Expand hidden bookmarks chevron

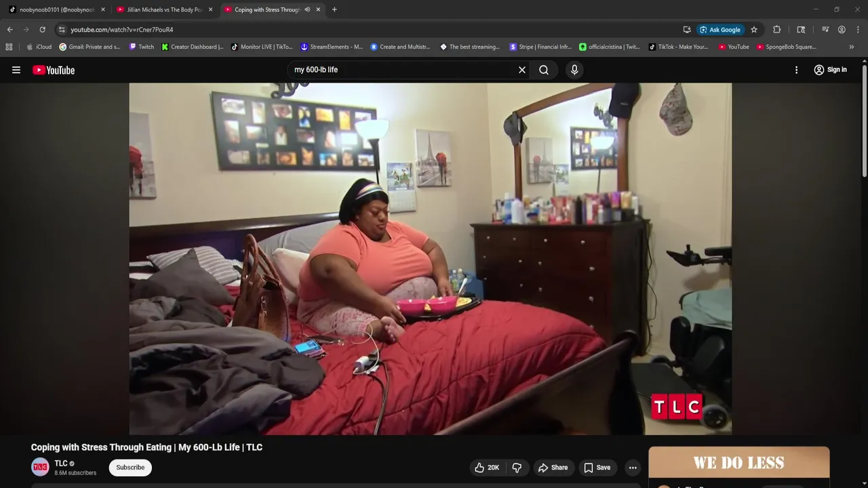click(x=851, y=47)
